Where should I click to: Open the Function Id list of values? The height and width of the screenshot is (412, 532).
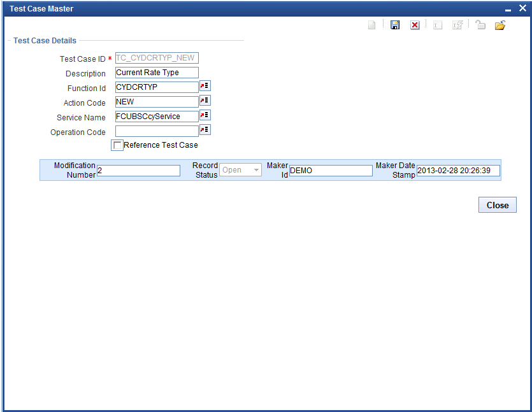[x=205, y=86]
